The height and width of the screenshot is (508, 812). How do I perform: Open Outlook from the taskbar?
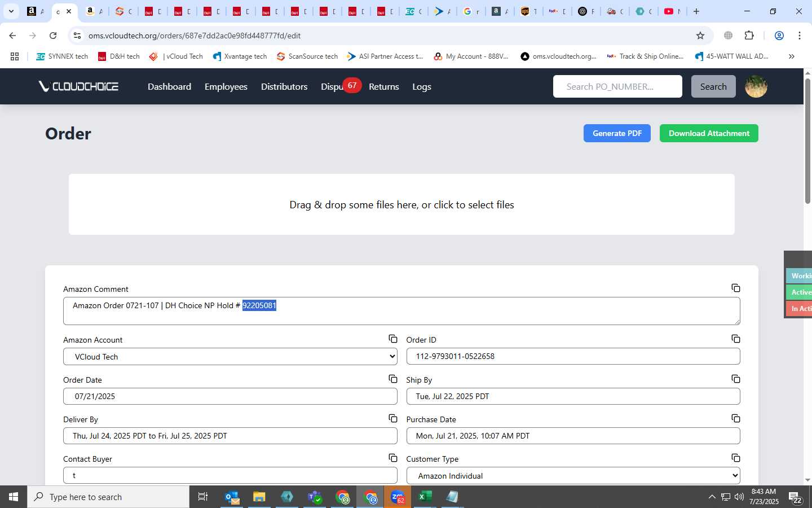[x=232, y=497]
